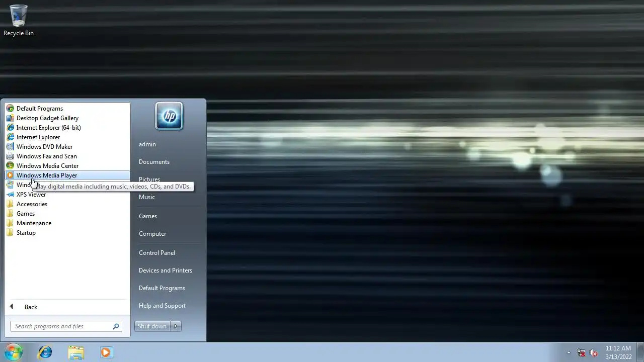644x362 pixels.
Task: Click the Windows Fax and Scan icon
Action: point(10,156)
